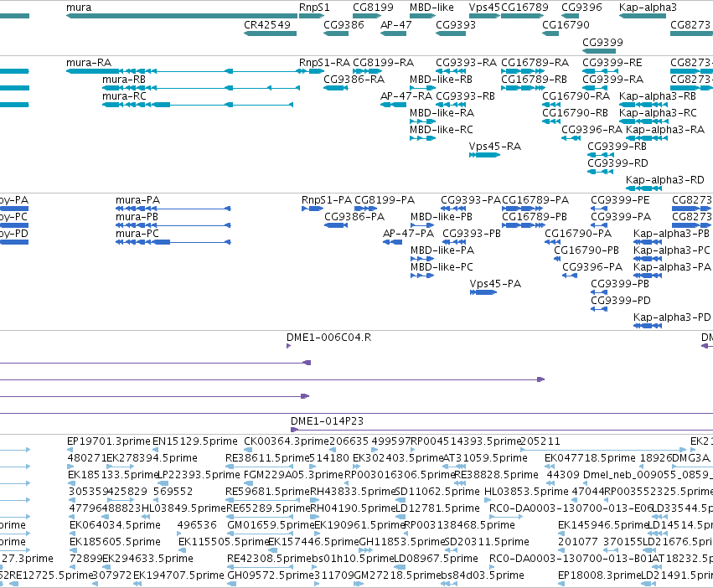Select the CK00364.3prime EST label

(x=286, y=441)
